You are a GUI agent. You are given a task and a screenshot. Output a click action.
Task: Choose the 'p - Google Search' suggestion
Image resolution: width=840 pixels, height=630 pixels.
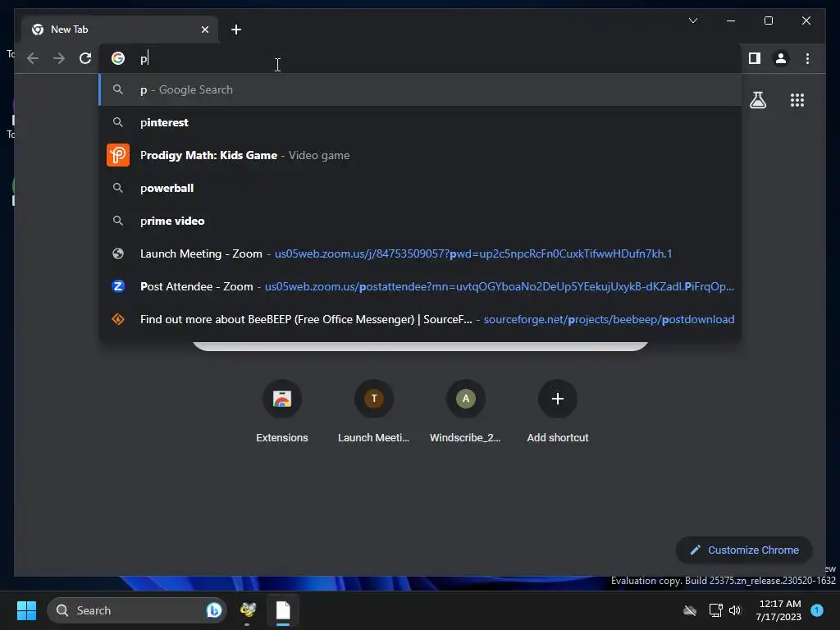click(420, 89)
